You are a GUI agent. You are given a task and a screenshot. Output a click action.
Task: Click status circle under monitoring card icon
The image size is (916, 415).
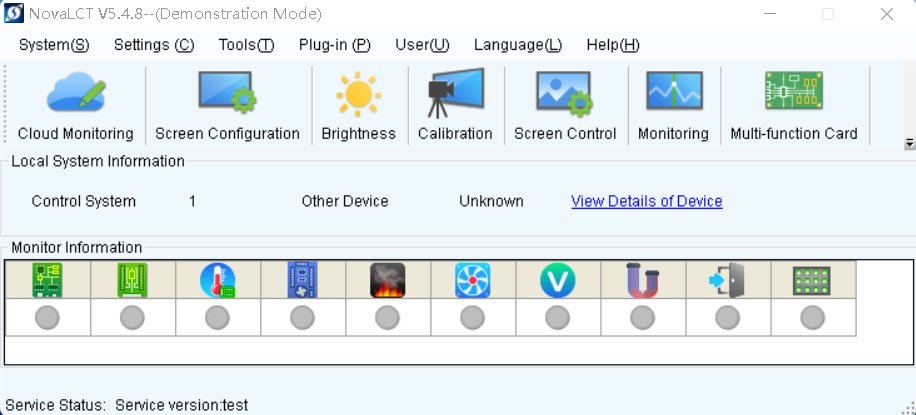303,318
